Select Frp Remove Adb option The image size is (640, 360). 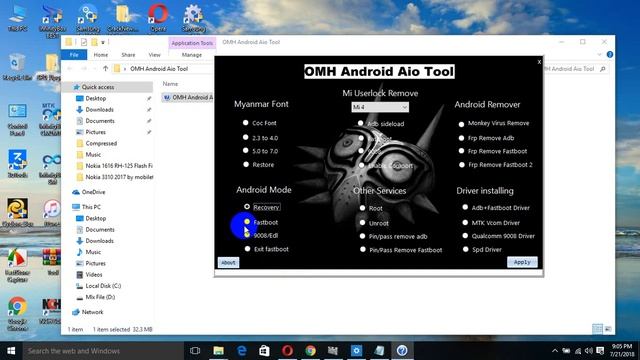point(461,138)
